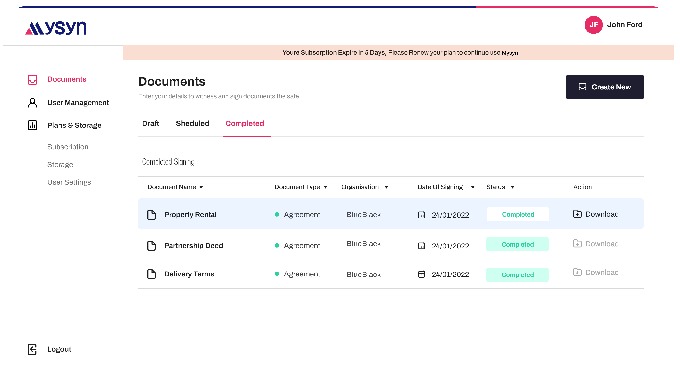This screenshot has height=390, width=680.
Task: Click the Agreement type in Delivery Terms row
Action: pyautogui.click(x=301, y=274)
